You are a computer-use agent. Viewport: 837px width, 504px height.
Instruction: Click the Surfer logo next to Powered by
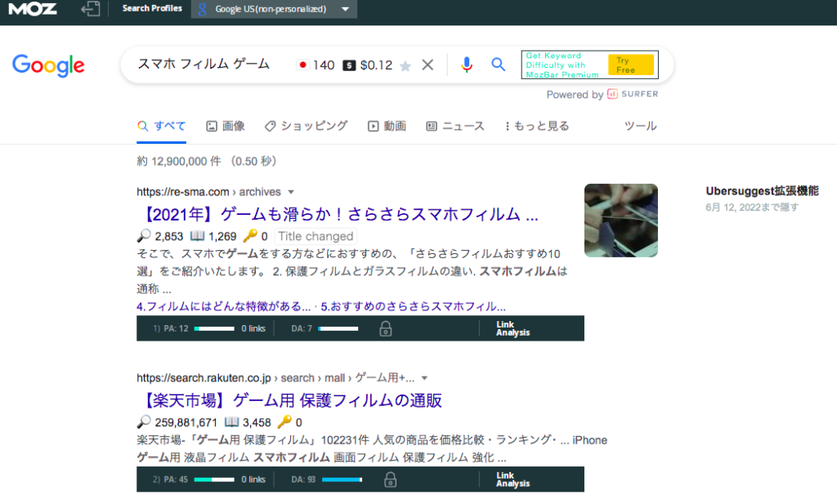[x=633, y=94]
